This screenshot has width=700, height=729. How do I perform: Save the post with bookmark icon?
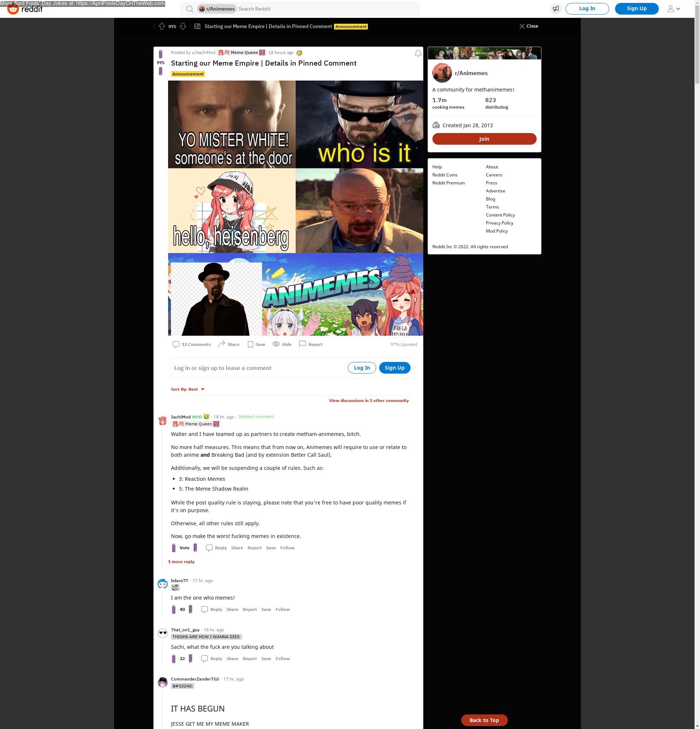click(256, 344)
